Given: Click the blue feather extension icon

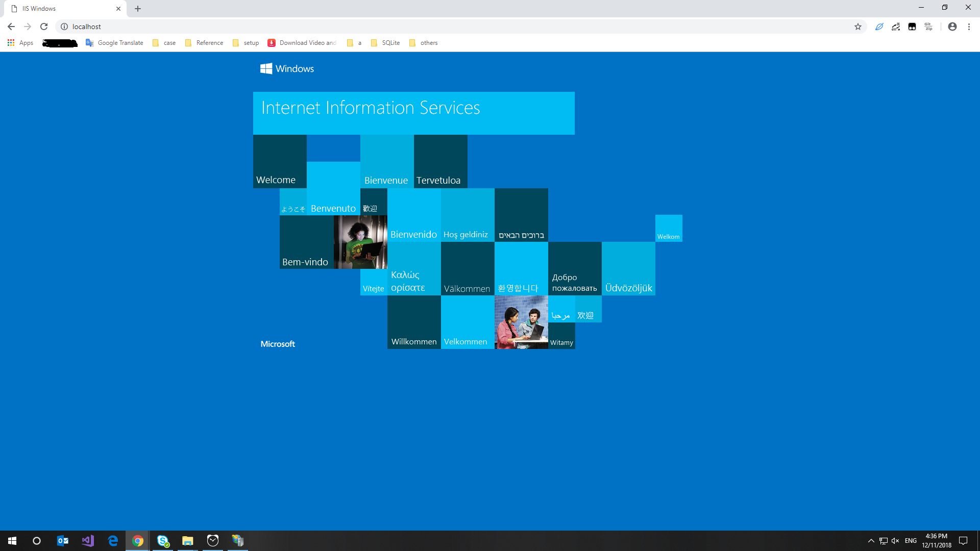Looking at the screenshot, I should [879, 27].
